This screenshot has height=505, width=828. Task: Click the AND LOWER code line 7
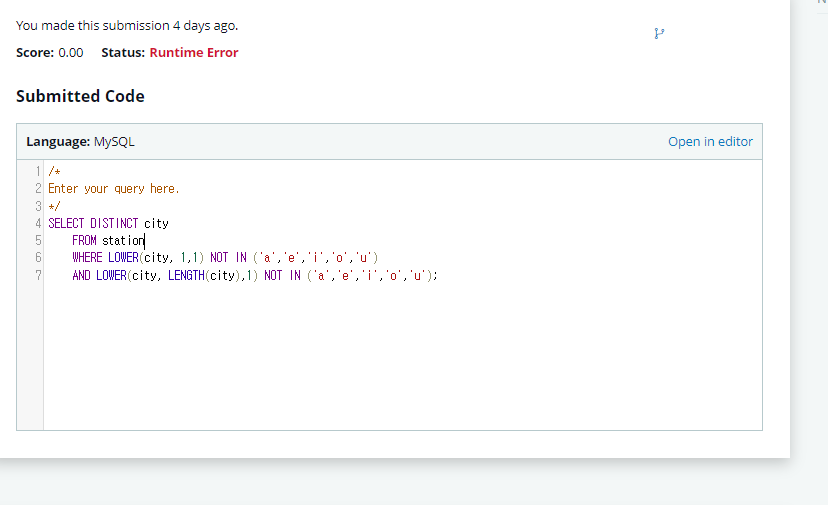point(255,275)
